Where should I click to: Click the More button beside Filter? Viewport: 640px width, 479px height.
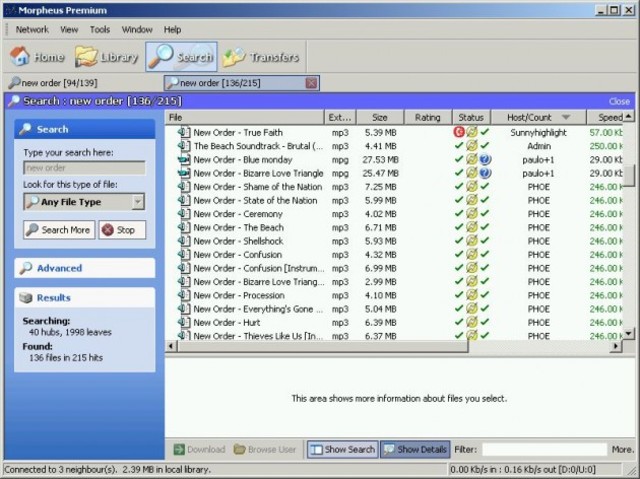623,449
